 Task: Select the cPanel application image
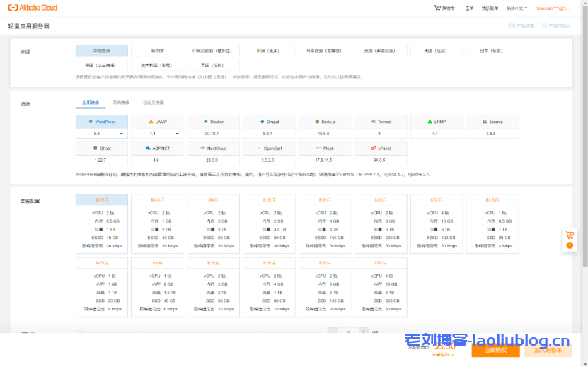(x=381, y=148)
